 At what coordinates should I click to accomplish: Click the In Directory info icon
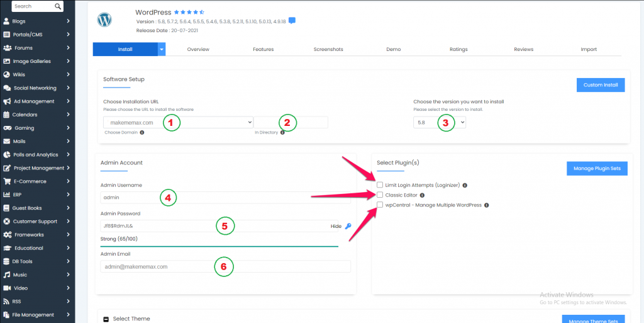click(x=282, y=133)
